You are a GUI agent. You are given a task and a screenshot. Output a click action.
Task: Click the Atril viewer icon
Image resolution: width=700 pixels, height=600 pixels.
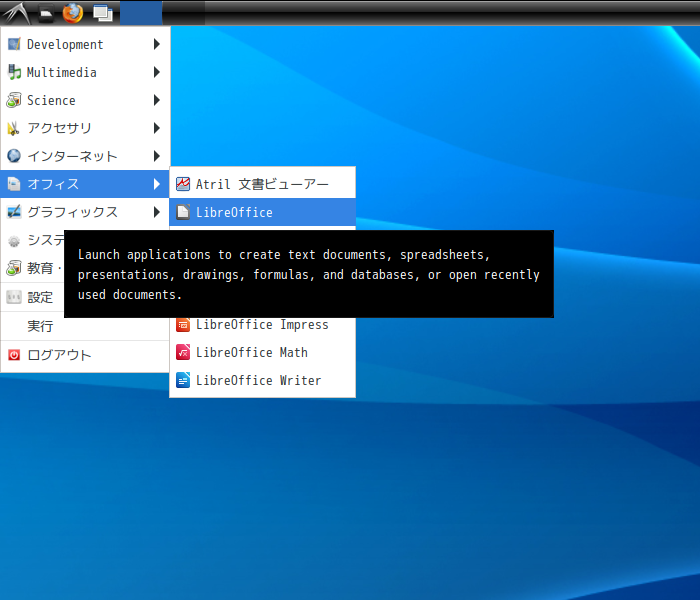coord(183,184)
